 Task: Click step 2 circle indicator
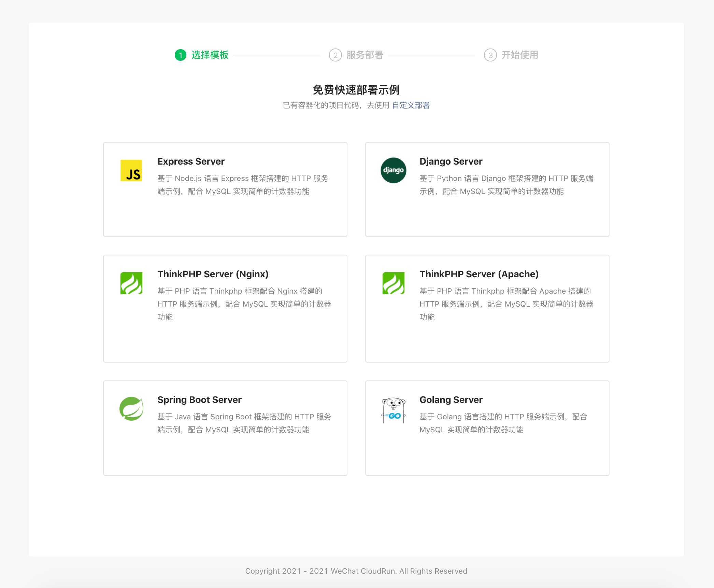335,55
